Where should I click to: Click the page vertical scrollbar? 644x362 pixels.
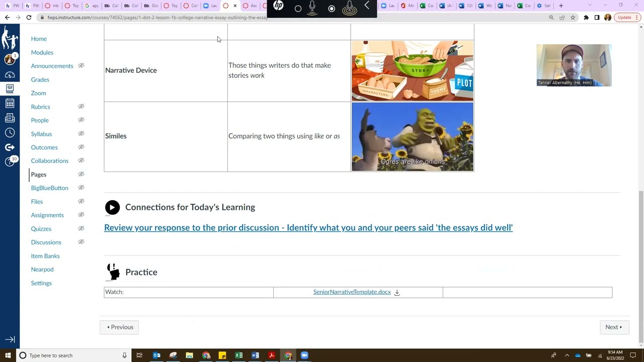coord(641,266)
